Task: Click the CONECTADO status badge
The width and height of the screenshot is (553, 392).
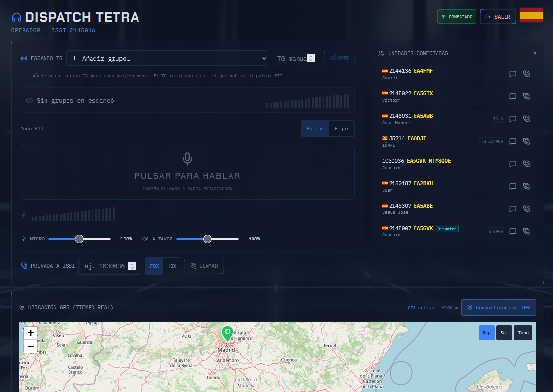Action: [457, 17]
